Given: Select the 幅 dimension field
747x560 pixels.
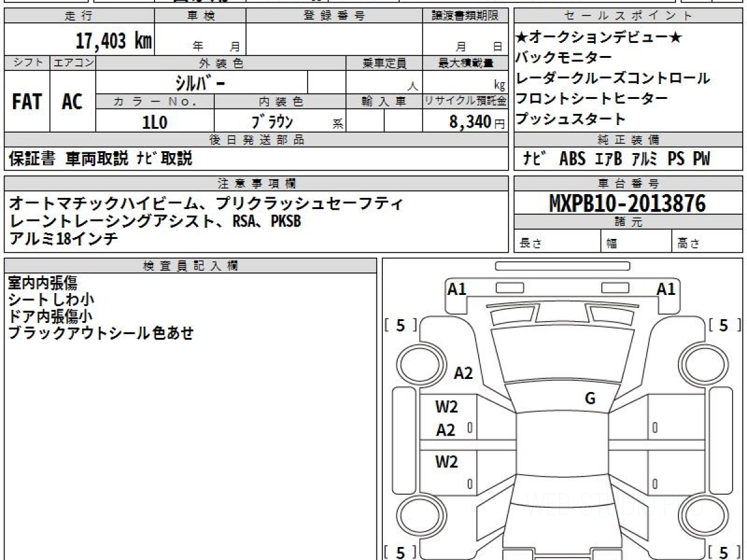Looking at the screenshot, I should (x=637, y=241).
